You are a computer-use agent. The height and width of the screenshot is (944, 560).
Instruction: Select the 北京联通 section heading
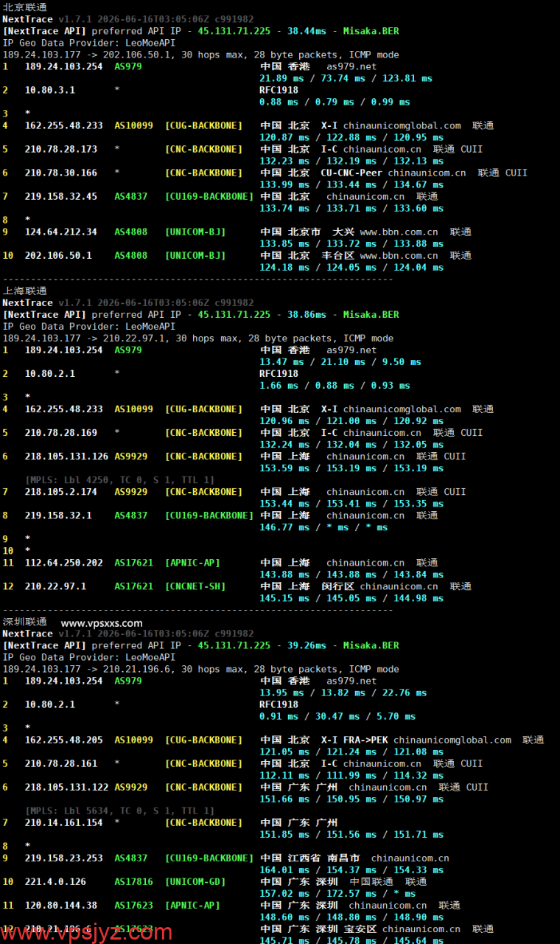(24, 7)
